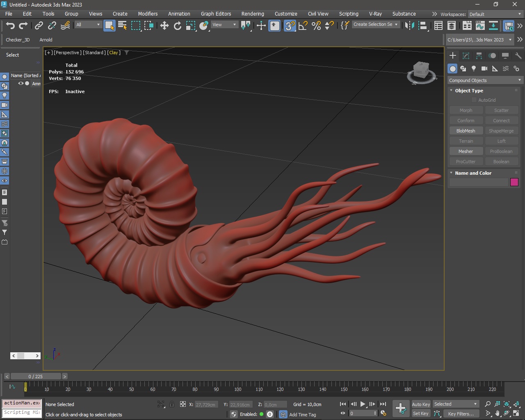This screenshot has height=420, width=525.
Task: Activate the Select and Move tool
Action: pos(164,25)
